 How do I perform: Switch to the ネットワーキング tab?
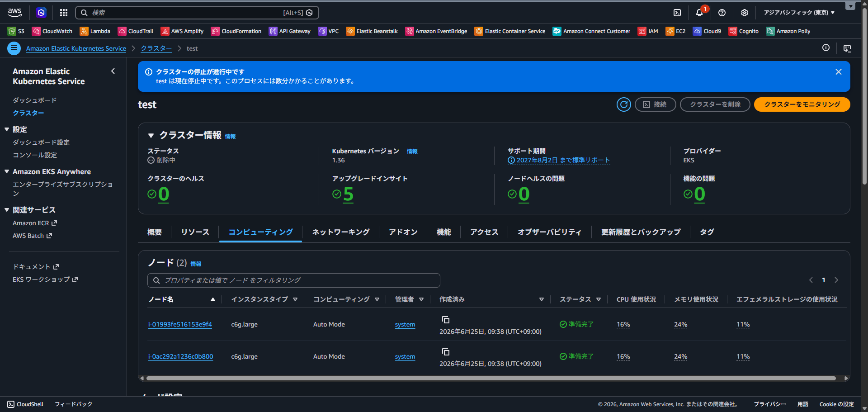(x=341, y=232)
